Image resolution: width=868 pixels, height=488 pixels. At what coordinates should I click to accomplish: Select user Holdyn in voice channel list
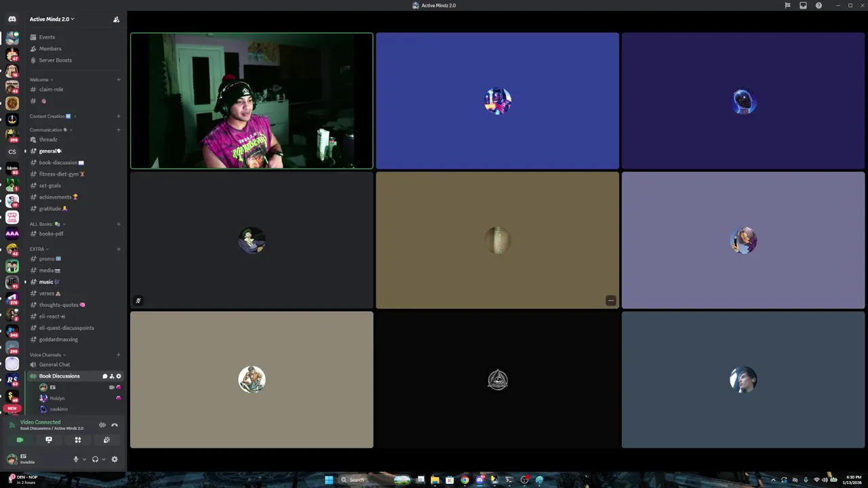pyautogui.click(x=80, y=399)
